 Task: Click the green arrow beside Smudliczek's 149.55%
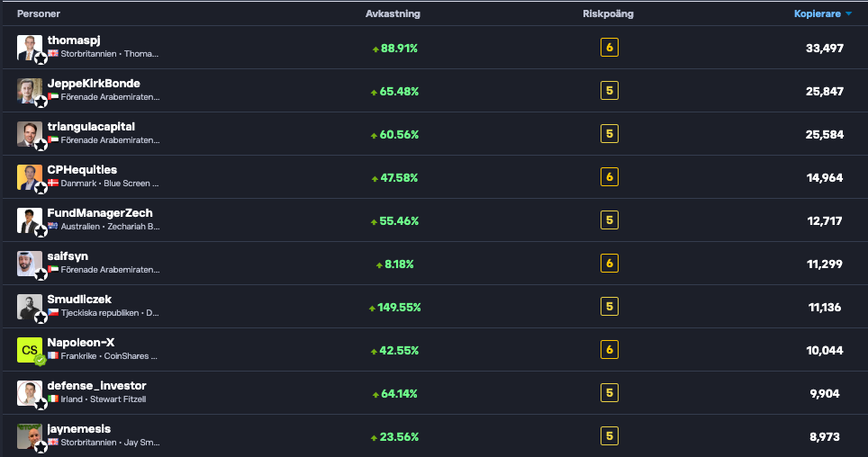[372, 308]
